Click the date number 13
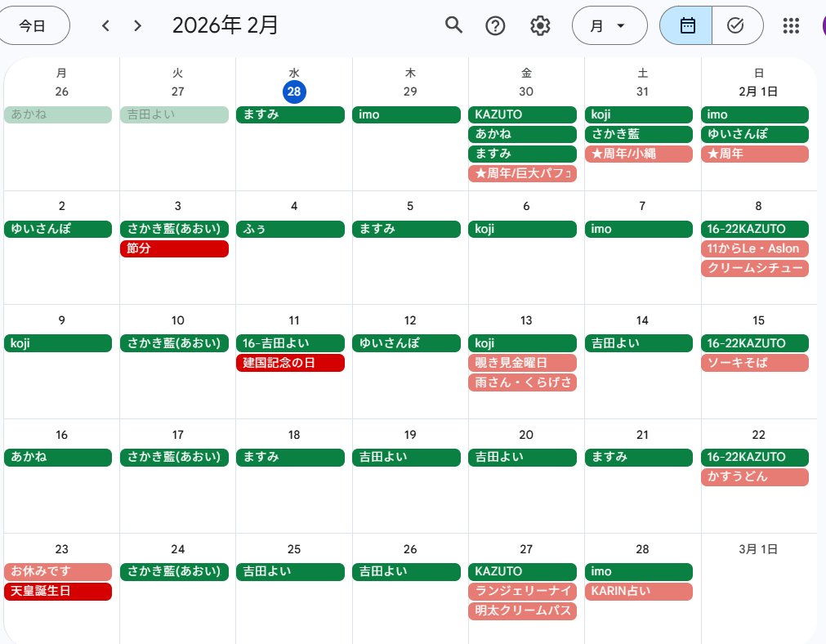Viewport: 826px width, 644px height. (525, 320)
